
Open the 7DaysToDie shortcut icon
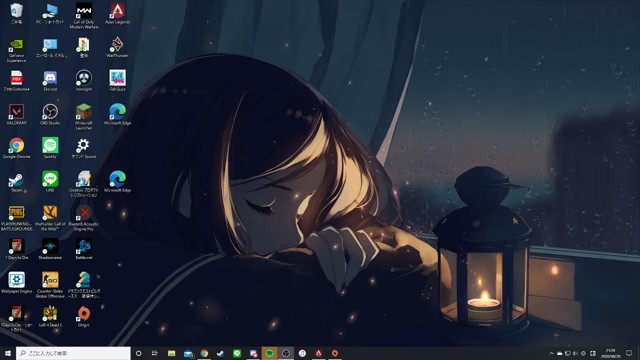(x=16, y=319)
